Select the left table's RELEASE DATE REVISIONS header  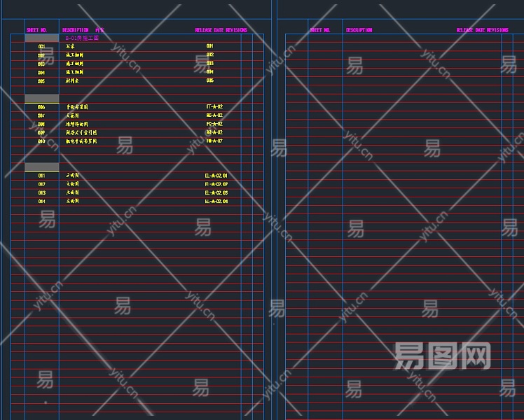point(221,30)
